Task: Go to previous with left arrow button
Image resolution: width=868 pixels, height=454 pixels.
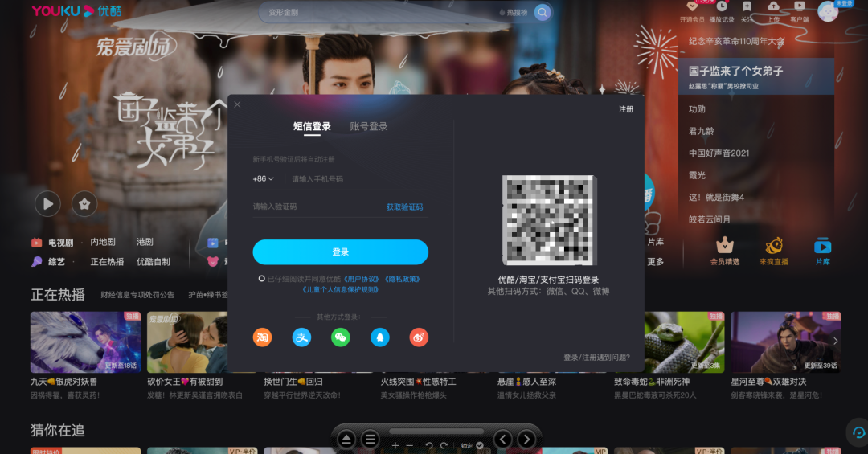Action: coord(502,440)
